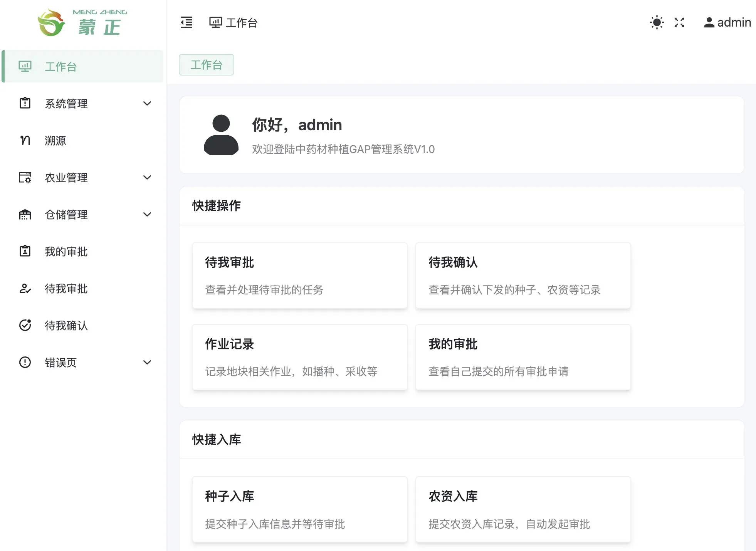Expand the 农业管理 submenu
The width and height of the screenshot is (756, 551).
coord(147,177)
